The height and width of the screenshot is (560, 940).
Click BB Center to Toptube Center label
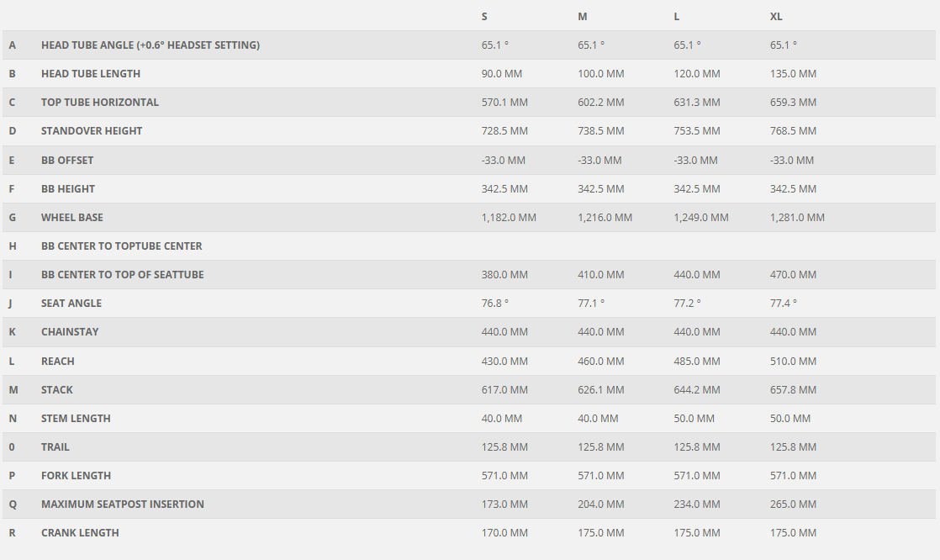[x=122, y=246]
